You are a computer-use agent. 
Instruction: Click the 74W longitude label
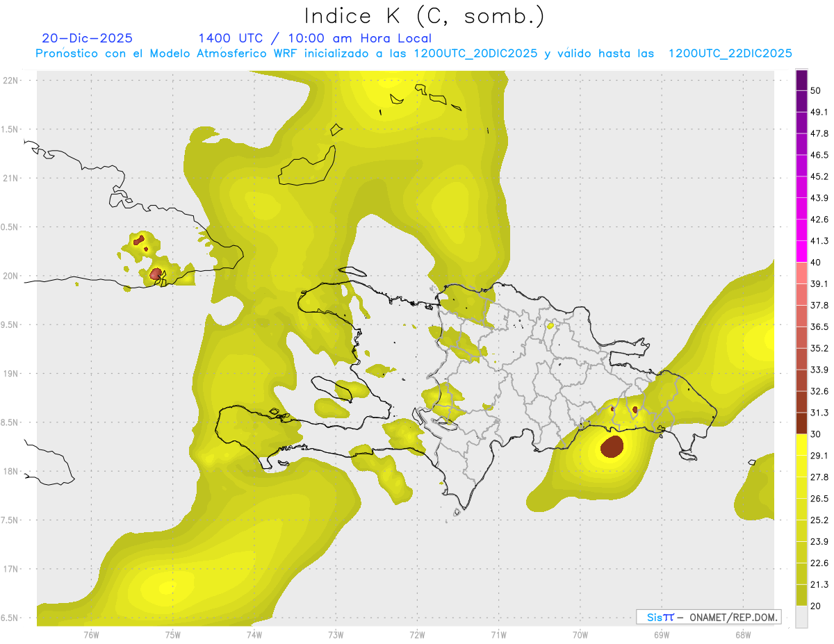click(x=254, y=634)
